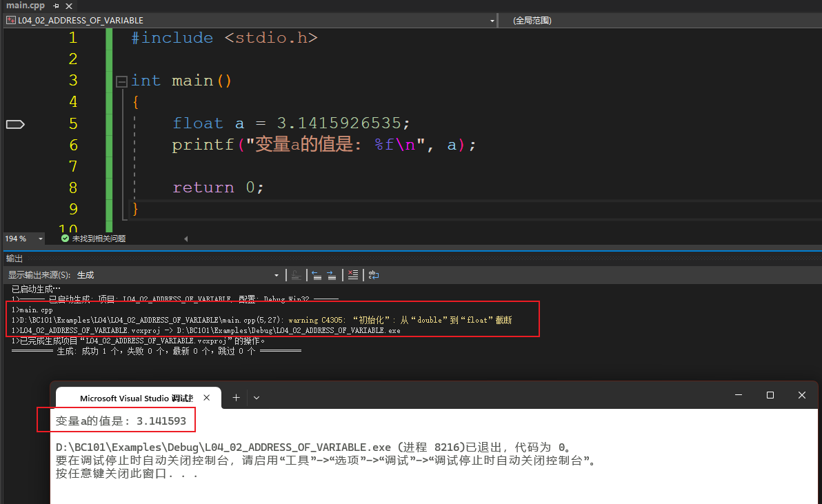Toggle word wrap in the output panel

[x=374, y=275]
